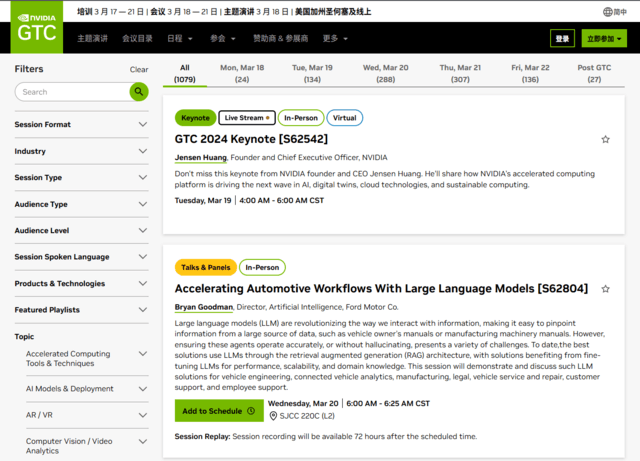Click the green search magnifier button
The image size is (640, 461).
[x=139, y=91]
